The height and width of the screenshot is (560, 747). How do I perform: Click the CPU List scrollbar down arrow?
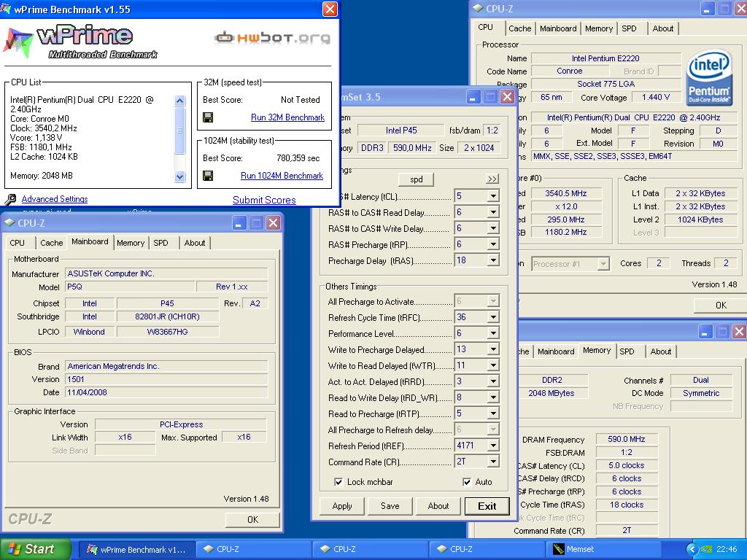[x=179, y=176]
